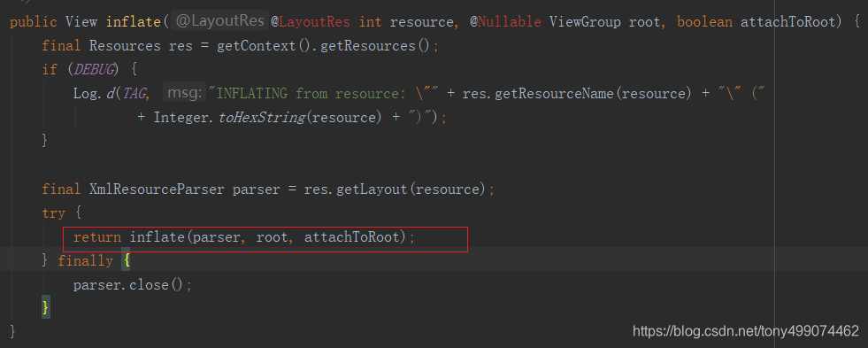Click the getResourceName method call
The image size is (868, 348).
554,93
